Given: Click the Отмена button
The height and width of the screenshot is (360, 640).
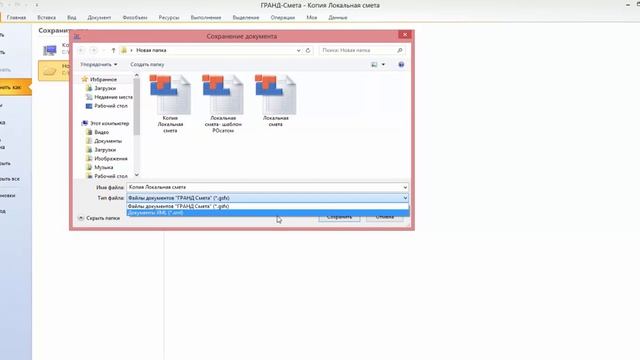Looking at the screenshot, I should pyautogui.click(x=384, y=217).
